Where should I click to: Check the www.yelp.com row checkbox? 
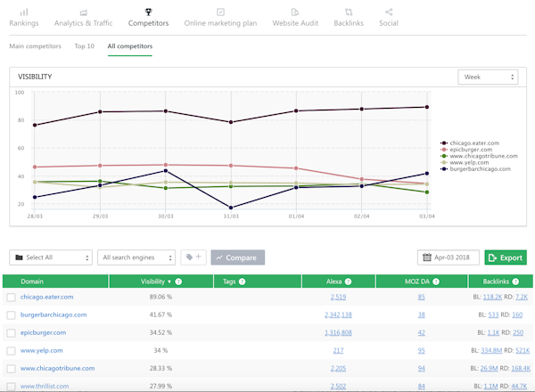(11, 350)
